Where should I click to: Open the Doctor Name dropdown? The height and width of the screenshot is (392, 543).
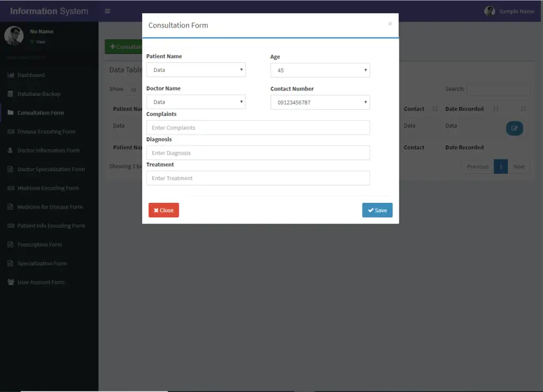tap(196, 102)
